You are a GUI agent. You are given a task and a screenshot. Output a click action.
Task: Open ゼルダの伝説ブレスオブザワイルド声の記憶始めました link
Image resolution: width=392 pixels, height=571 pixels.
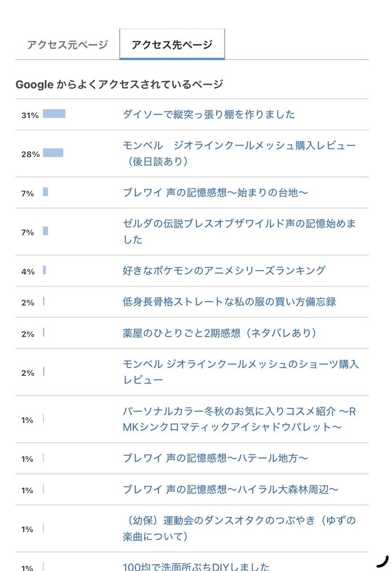239,232
